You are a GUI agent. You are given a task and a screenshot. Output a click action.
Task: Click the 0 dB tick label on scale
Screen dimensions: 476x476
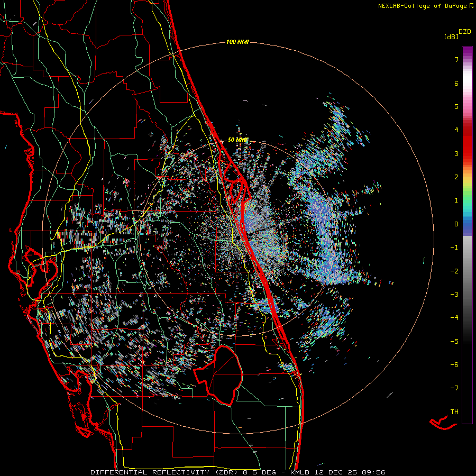456,224
